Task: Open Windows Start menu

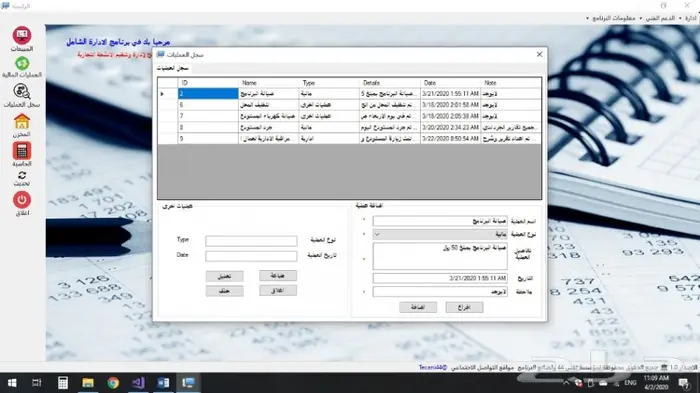Action: 12,383
